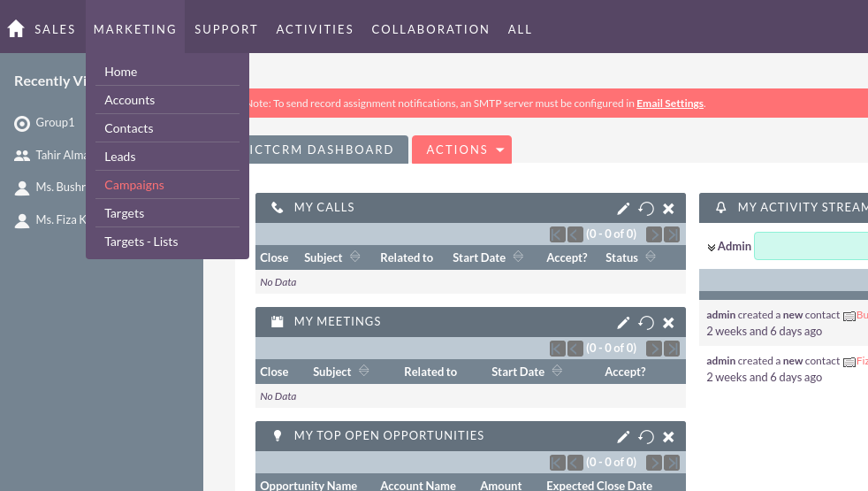868x491 pixels.
Task: Choose Targets - Lists menu entry
Action: click(x=141, y=242)
